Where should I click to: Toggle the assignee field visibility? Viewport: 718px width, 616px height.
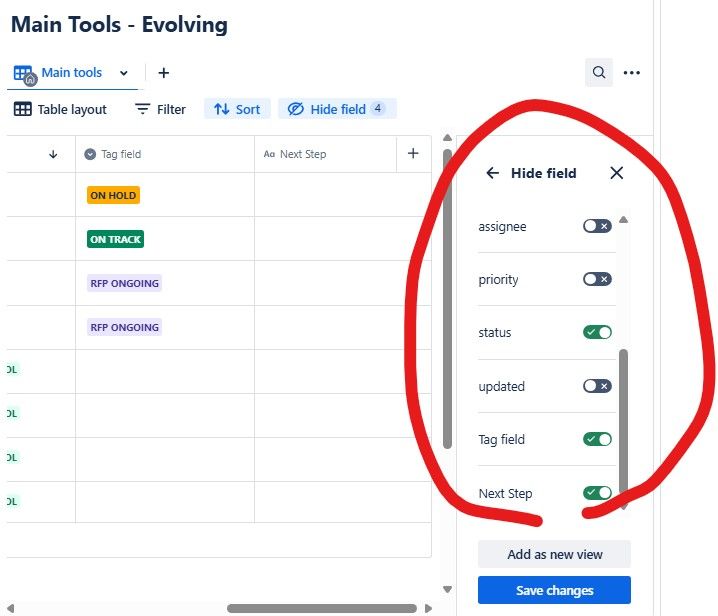pyautogui.click(x=597, y=226)
